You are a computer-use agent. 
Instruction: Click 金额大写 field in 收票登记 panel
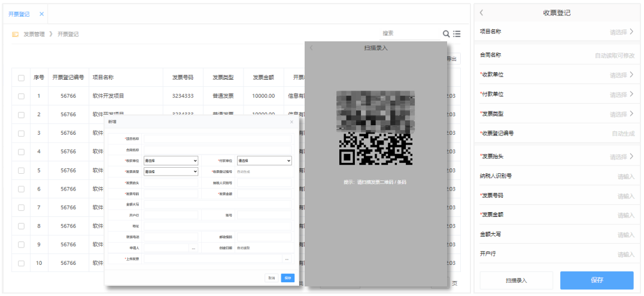coord(557,234)
